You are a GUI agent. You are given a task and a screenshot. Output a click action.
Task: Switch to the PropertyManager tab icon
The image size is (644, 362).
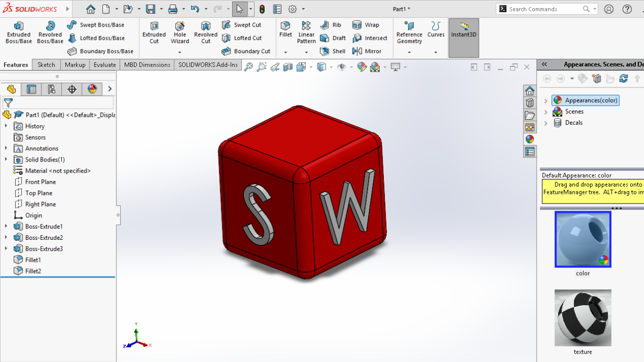pyautogui.click(x=31, y=89)
